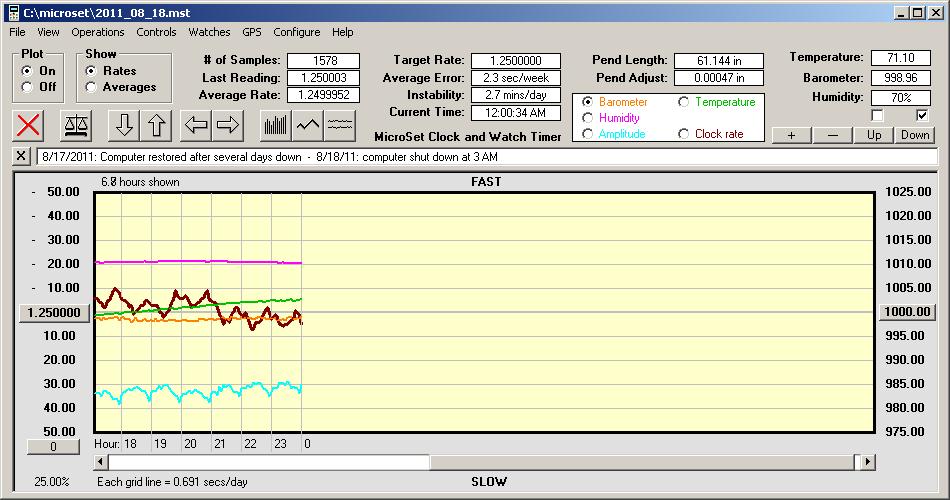The image size is (950, 500).
Task: Click the Up button
Action: (874, 135)
